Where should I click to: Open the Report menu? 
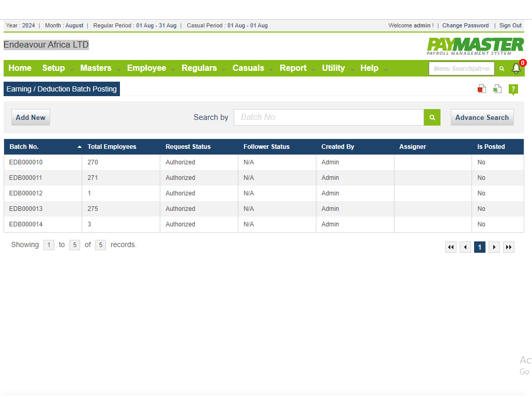(293, 68)
